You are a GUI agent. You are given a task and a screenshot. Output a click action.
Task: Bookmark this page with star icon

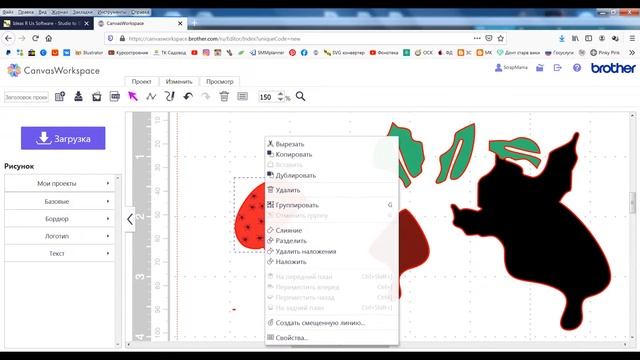pyautogui.click(x=500, y=38)
